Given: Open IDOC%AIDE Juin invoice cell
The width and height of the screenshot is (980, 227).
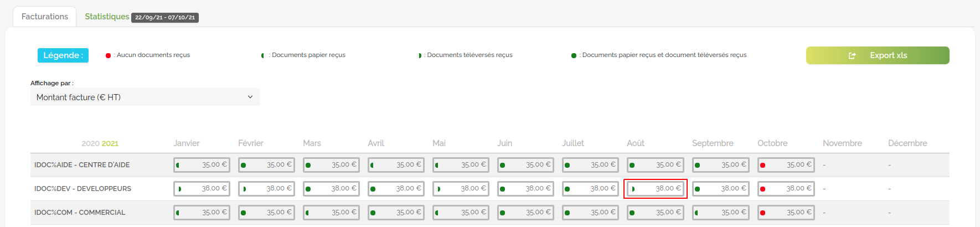Looking at the screenshot, I should [x=525, y=165].
